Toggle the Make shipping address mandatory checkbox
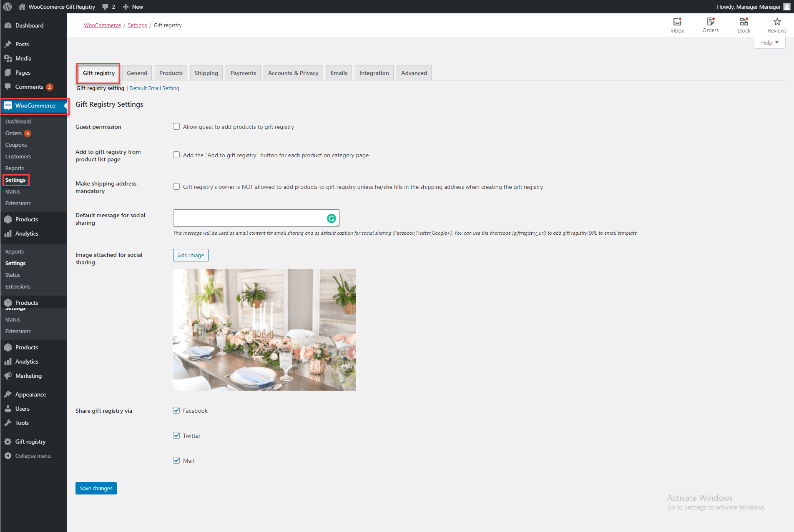The height and width of the screenshot is (532, 794). tap(176, 186)
